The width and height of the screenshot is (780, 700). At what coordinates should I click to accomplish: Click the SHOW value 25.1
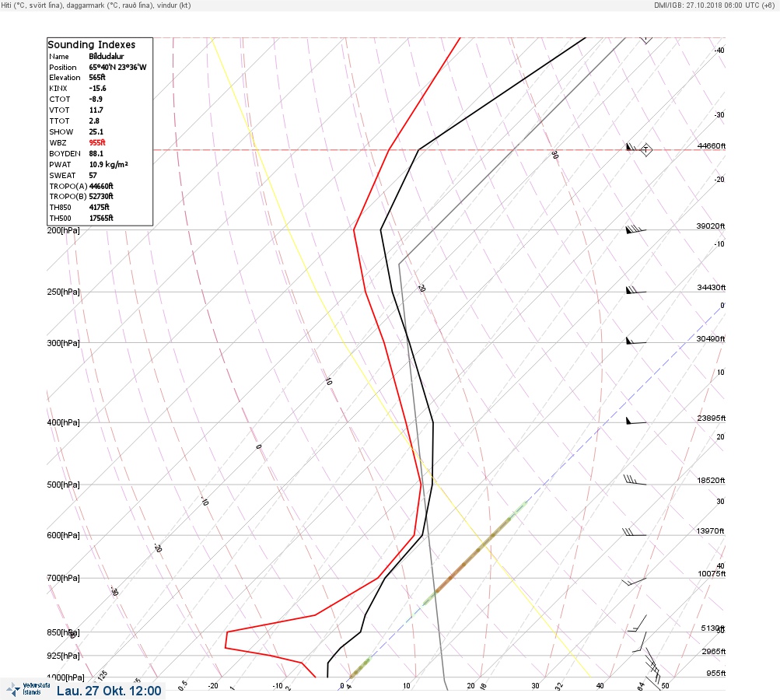96,132
